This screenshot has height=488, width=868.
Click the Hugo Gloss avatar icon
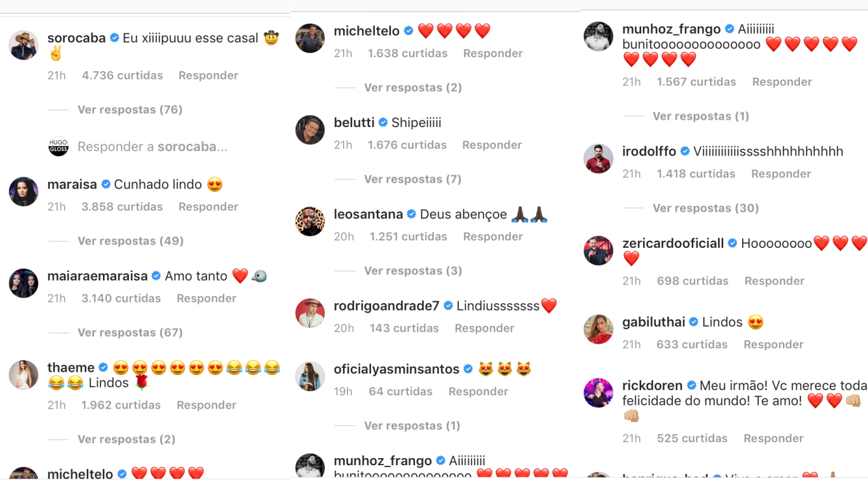58,147
